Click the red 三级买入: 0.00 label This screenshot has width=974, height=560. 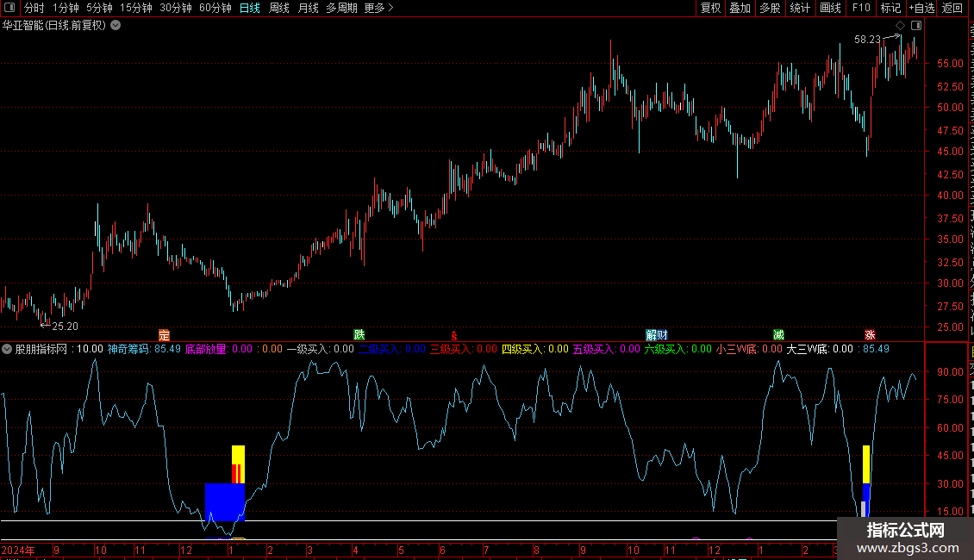coord(464,349)
